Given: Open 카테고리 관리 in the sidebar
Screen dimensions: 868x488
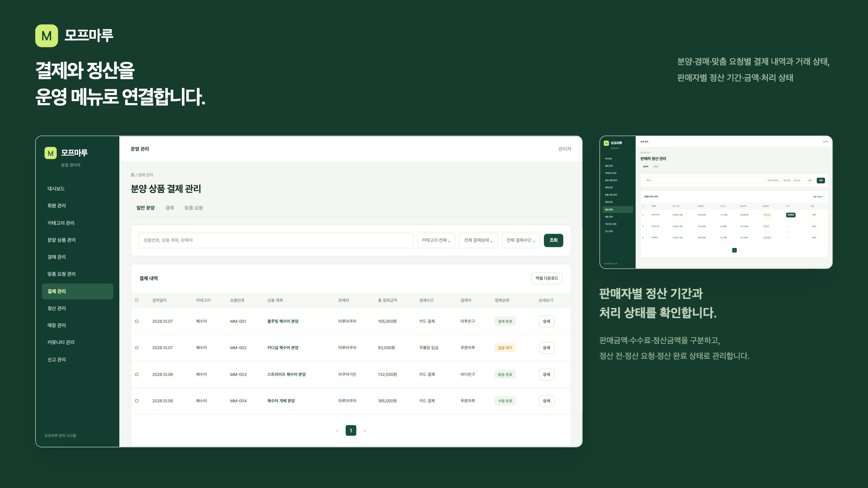Looking at the screenshot, I should 77,223.
